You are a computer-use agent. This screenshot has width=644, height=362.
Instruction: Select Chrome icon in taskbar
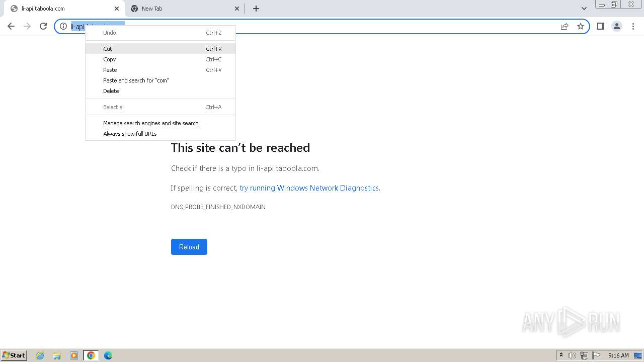(91, 355)
